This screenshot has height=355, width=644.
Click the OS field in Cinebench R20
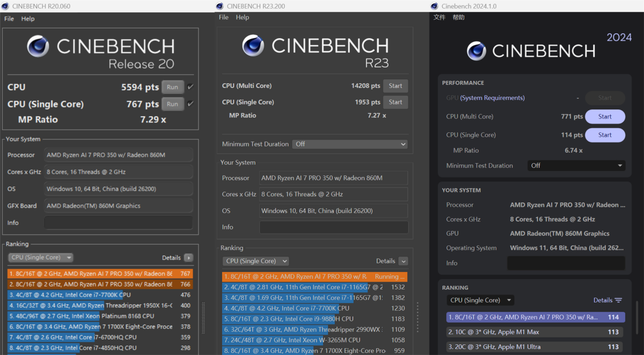118,189
